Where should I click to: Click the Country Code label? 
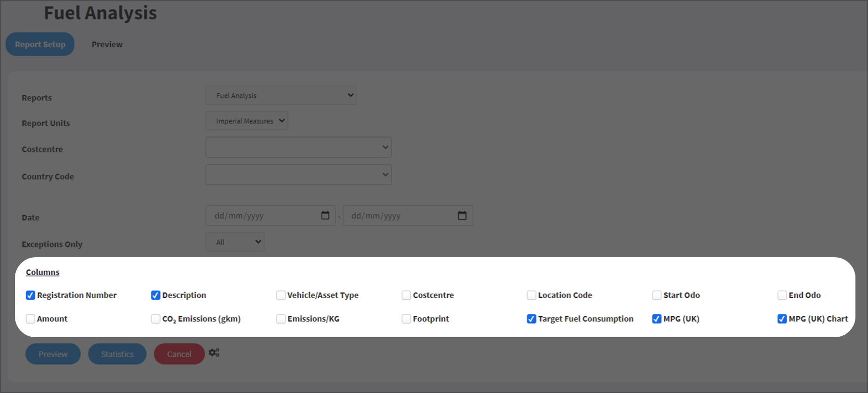tap(48, 177)
